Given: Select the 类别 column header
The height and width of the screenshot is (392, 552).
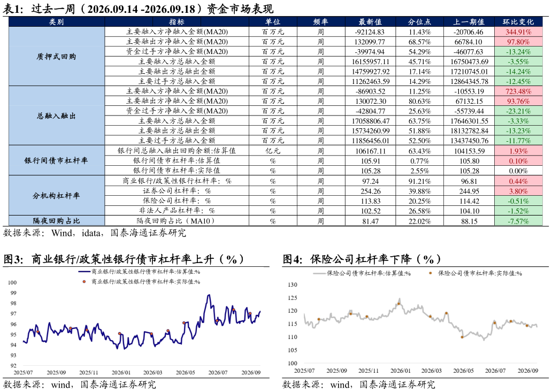Looking at the screenshot, I should [56, 22].
